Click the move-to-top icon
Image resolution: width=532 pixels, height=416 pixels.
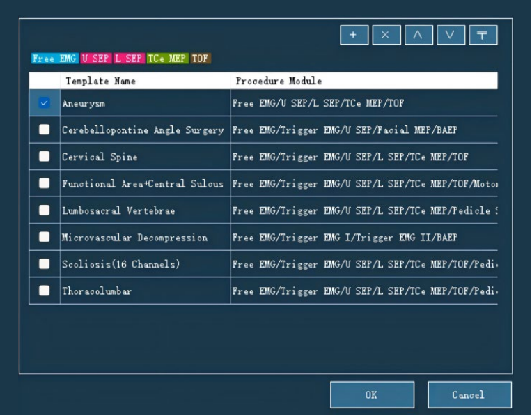point(483,36)
